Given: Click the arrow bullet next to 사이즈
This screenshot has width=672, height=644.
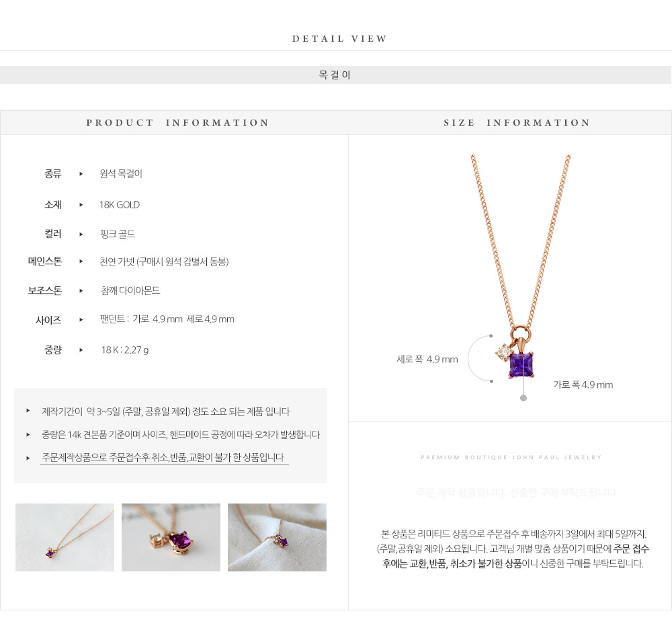Looking at the screenshot, I should pos(81,320).
